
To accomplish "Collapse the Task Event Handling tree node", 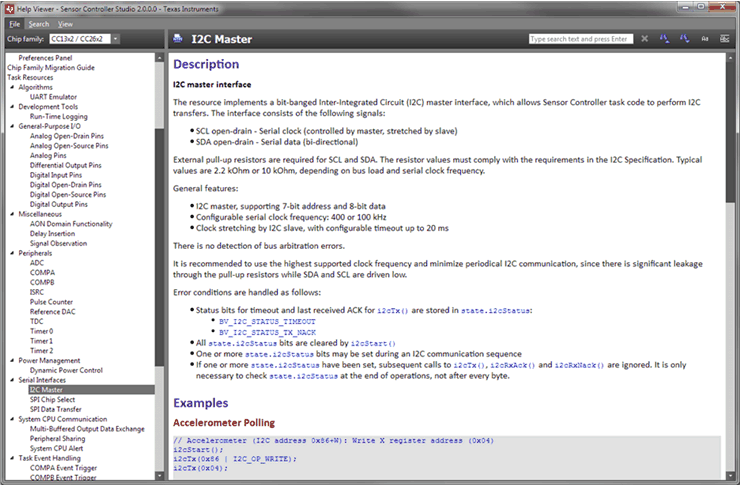I will pos(12,458).
